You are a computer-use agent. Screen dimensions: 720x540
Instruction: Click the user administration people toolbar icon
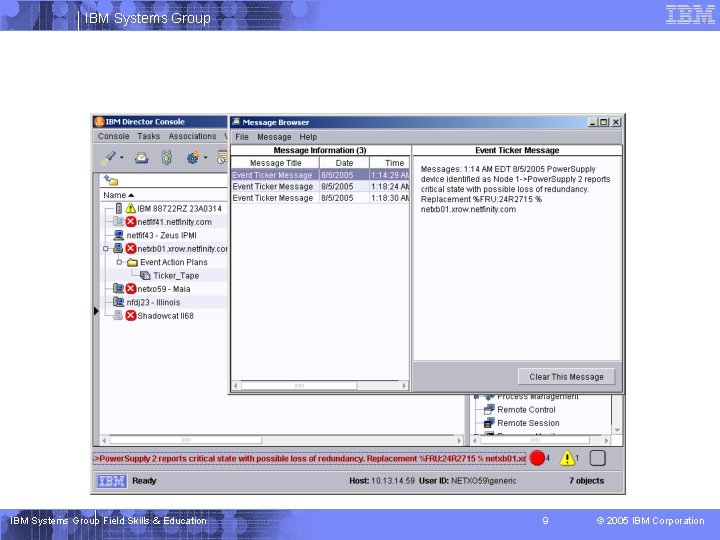tap(167, 158)
